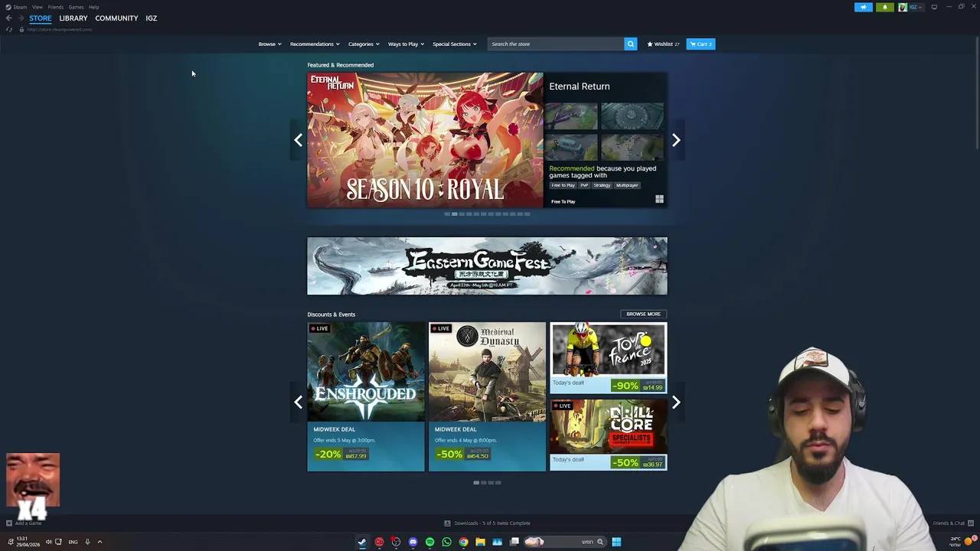This screenshot has width=980, height=551.
Task: Open the View menu
Action: pos(37,7)
